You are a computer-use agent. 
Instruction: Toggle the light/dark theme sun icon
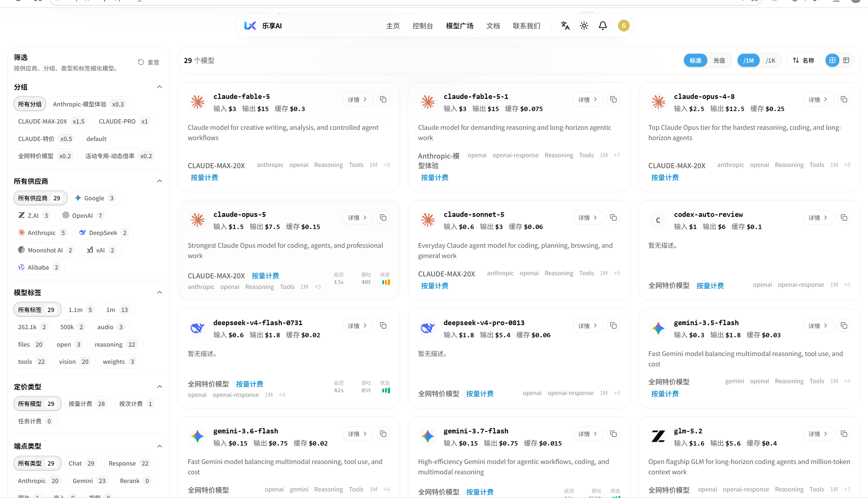[584, 26]
